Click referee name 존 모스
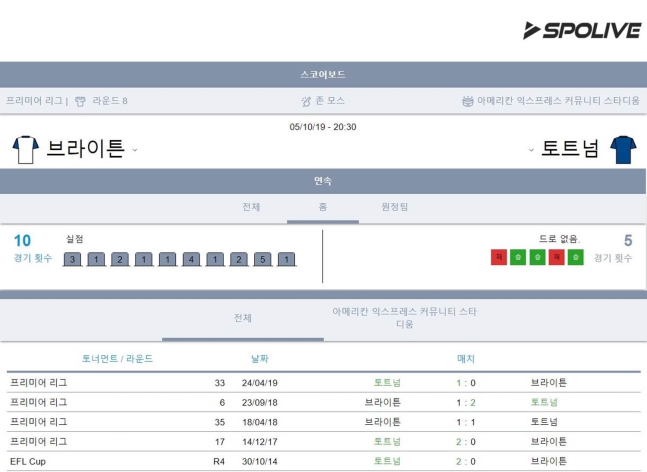The image size is (647, 472). (x=330, y=101)
